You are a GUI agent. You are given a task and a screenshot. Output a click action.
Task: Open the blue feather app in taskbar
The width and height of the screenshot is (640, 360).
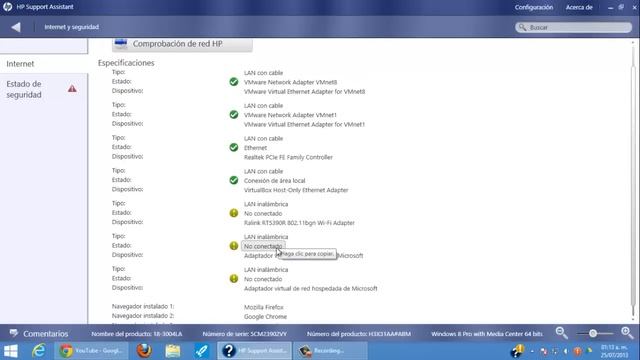[201, 351]
